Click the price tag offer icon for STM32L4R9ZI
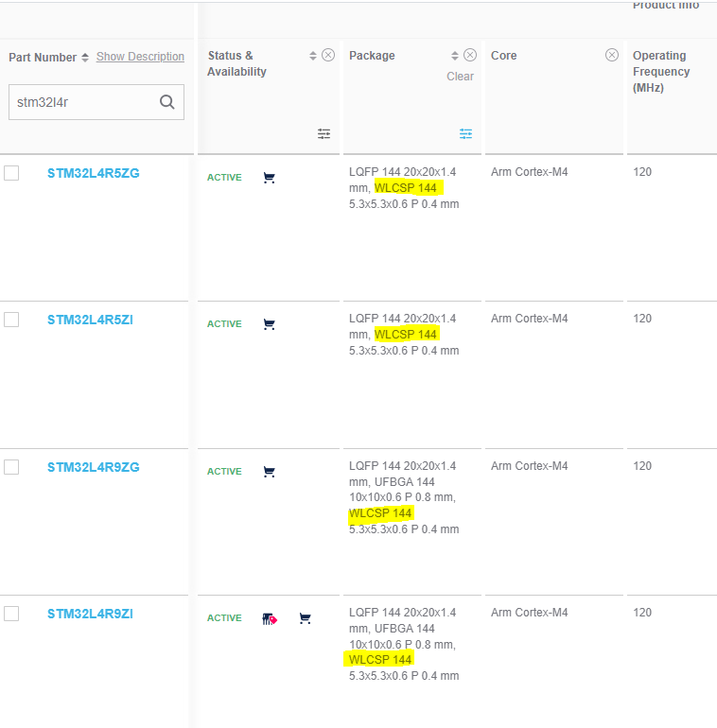Viewport: 717px width, 728px height. pos(270,618)
